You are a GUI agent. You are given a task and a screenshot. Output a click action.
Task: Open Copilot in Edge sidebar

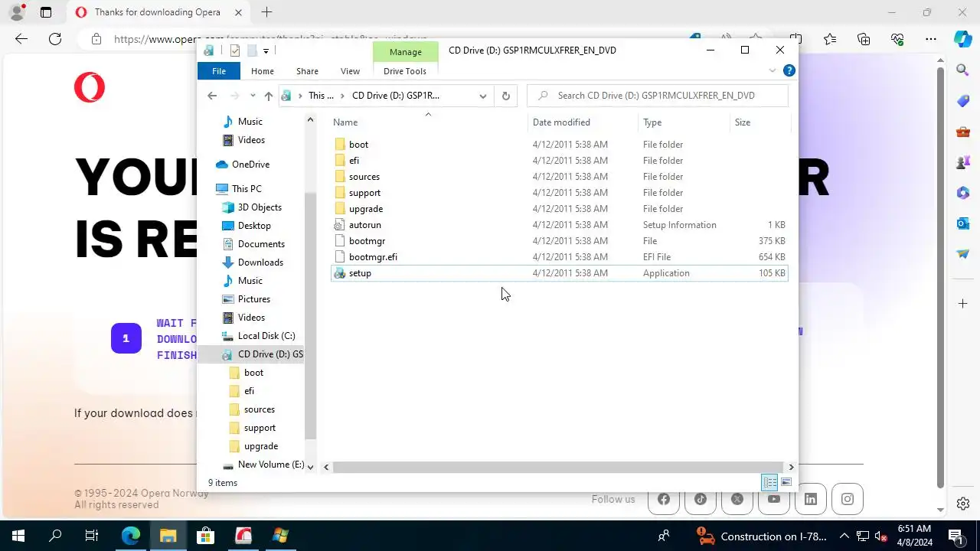coord(962,39)
